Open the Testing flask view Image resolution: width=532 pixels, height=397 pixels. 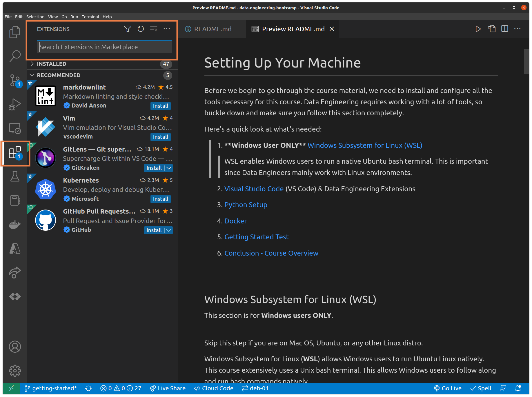tap(14, 176)
